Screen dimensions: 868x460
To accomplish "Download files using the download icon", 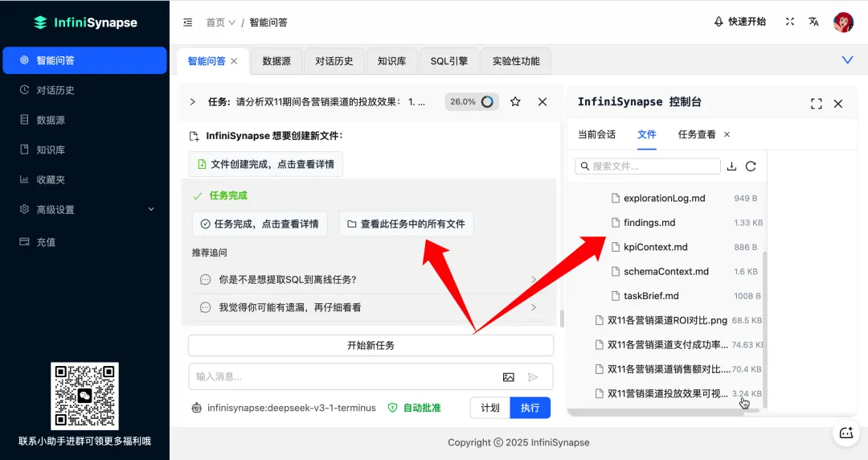I will click(x=731, y=166).
